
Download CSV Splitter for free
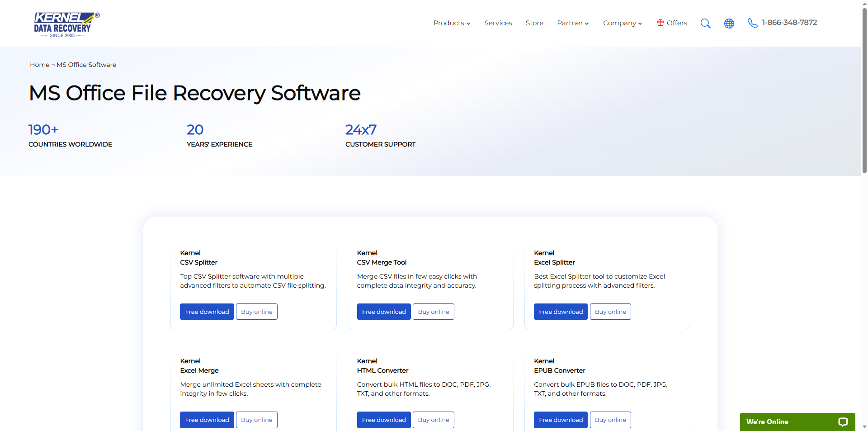[207, 312]
